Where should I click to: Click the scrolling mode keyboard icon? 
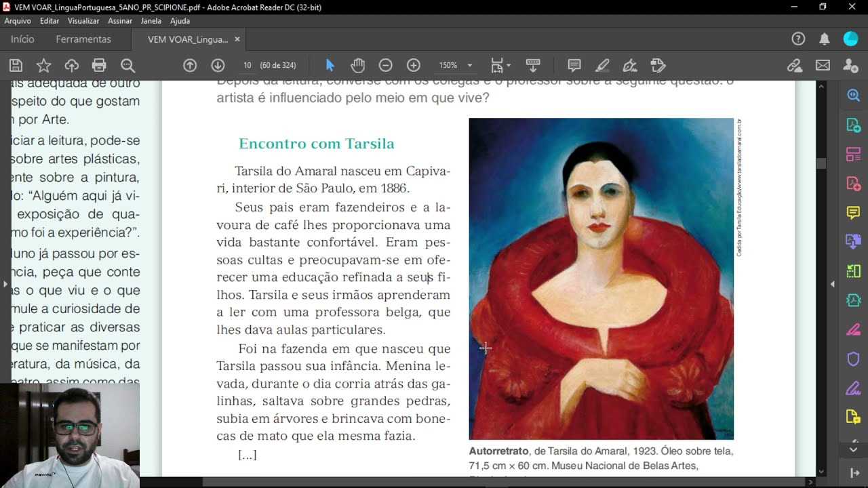coord(533,65)
